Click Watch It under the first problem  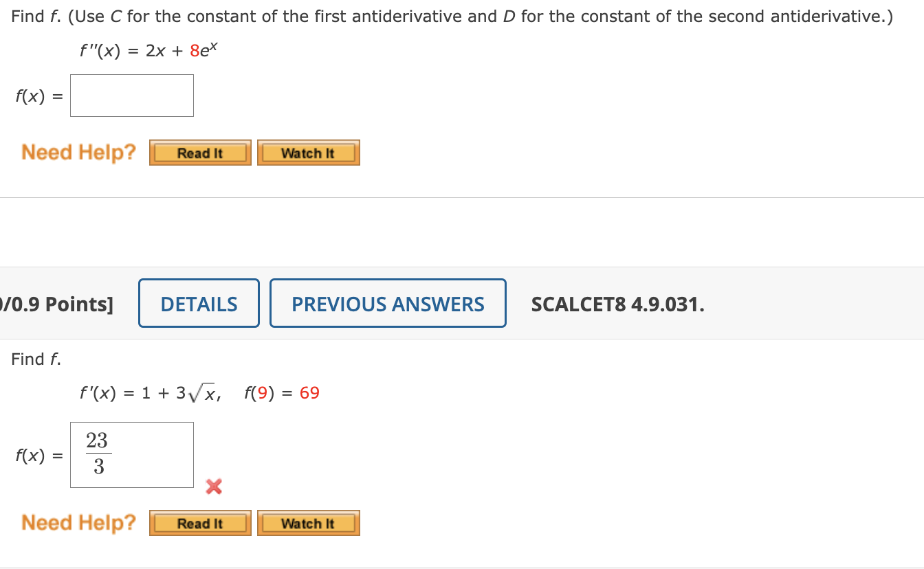[308, 153]
